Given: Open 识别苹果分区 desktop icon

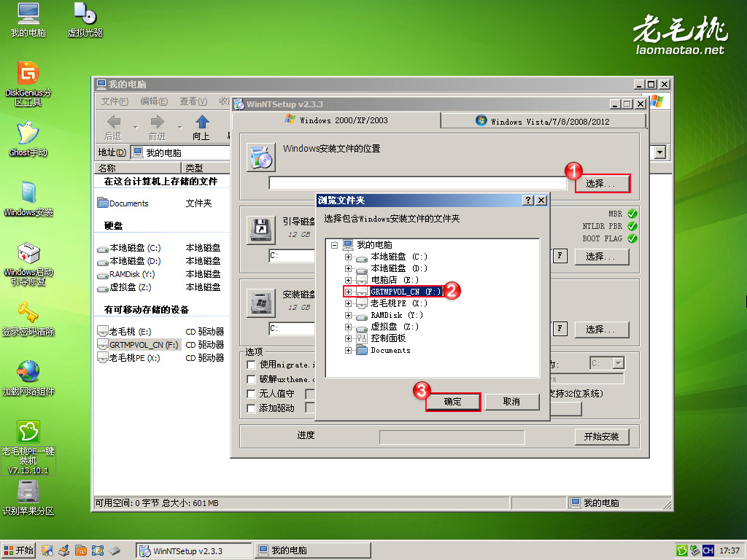Looking at the screenshot, I should [28, 498].
